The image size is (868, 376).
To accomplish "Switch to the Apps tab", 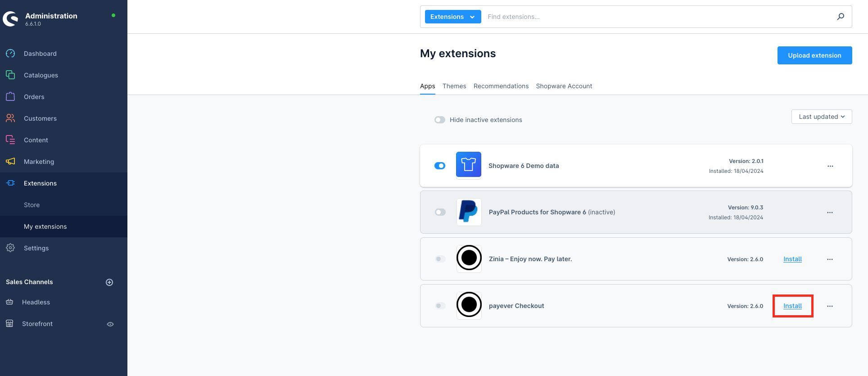I will [427, 86].
